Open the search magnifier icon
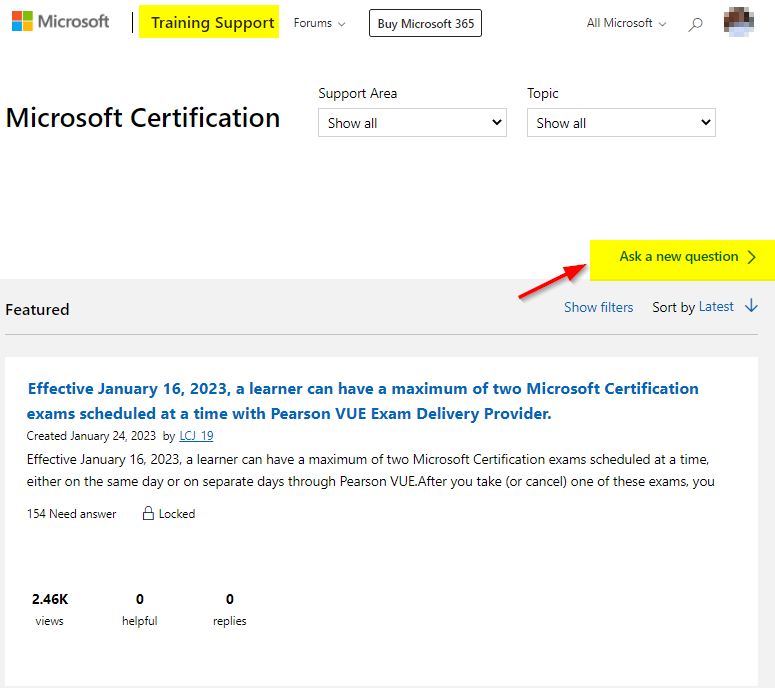Viewport: 775px width, 688px height. (695, 24)
